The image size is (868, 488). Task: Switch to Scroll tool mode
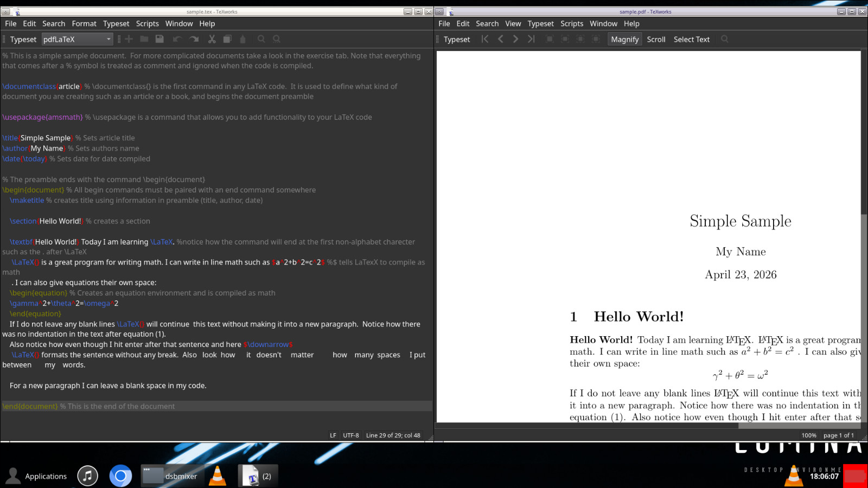click(x=656, y=39)
